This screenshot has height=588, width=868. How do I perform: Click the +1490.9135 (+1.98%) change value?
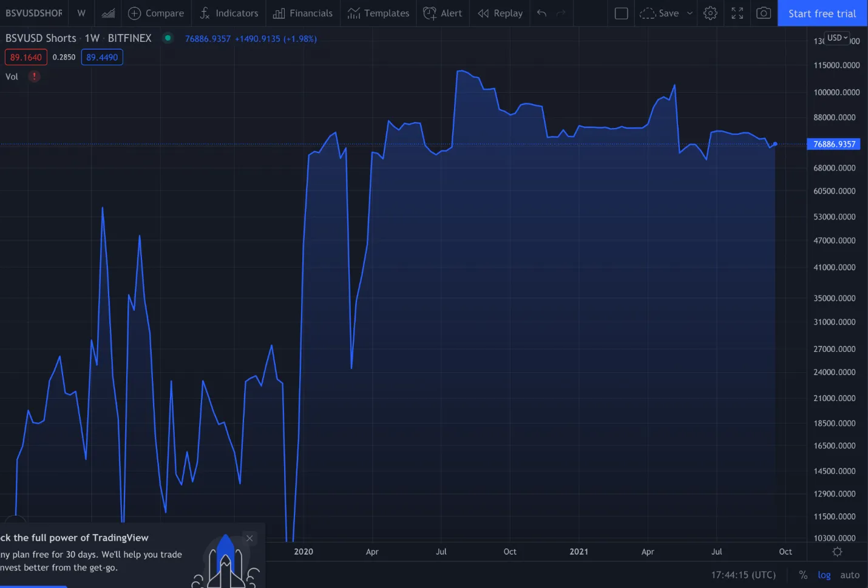click(276, 38)
